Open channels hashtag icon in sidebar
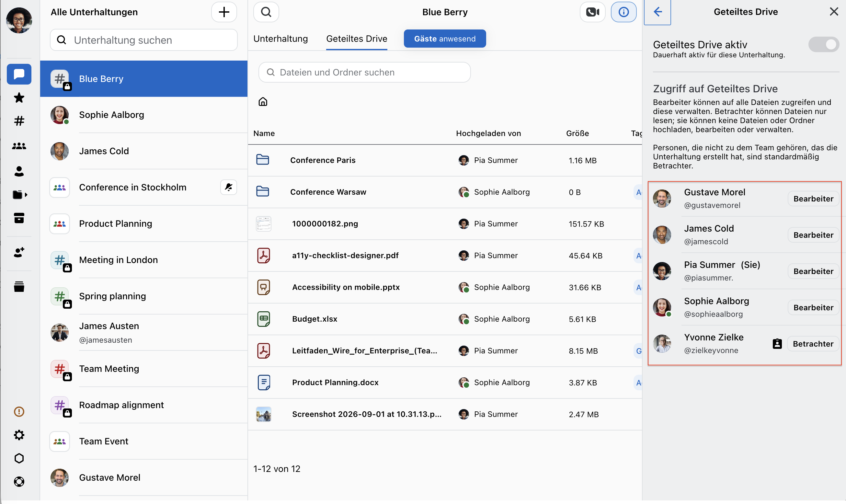Screen dimensions: 846x504 [x=19, y=121]
